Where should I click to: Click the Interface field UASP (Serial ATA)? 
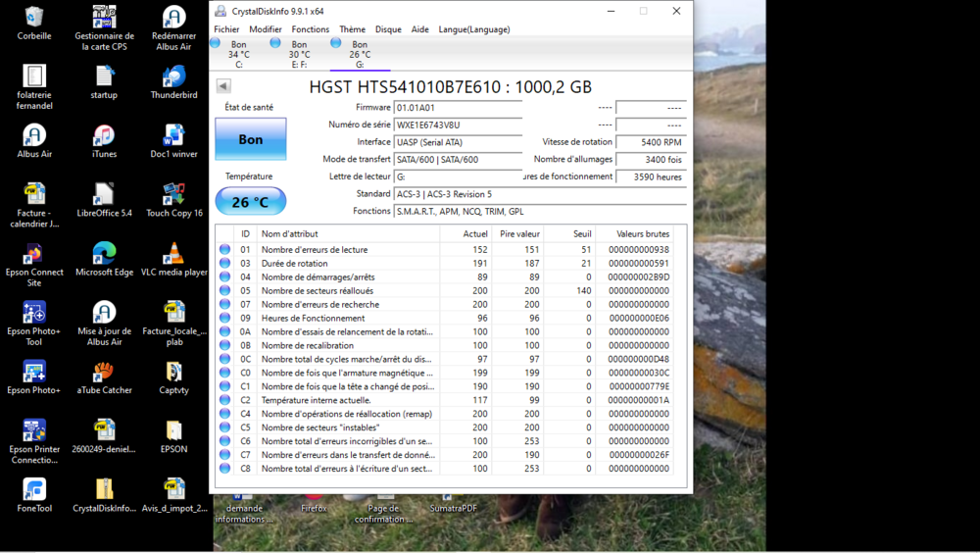458,142
